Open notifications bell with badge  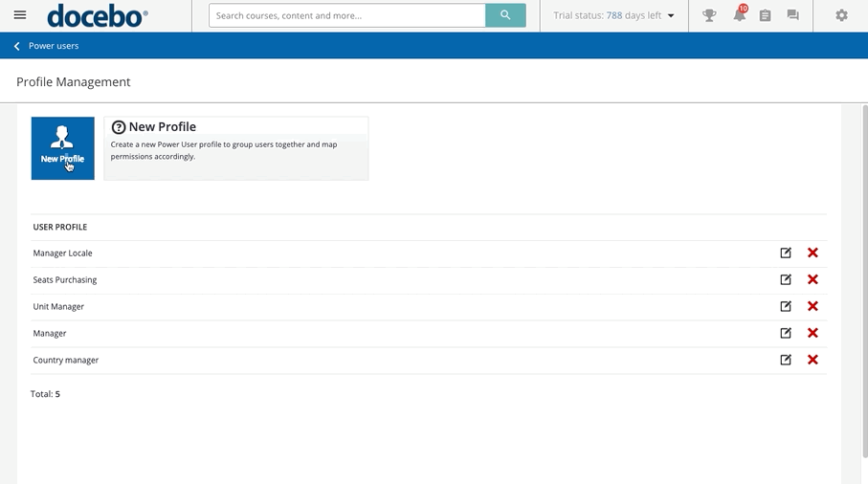[739, 15]
